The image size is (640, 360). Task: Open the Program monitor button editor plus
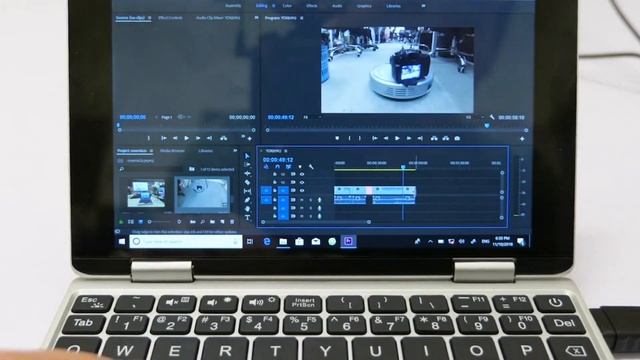tap(522, 139)
